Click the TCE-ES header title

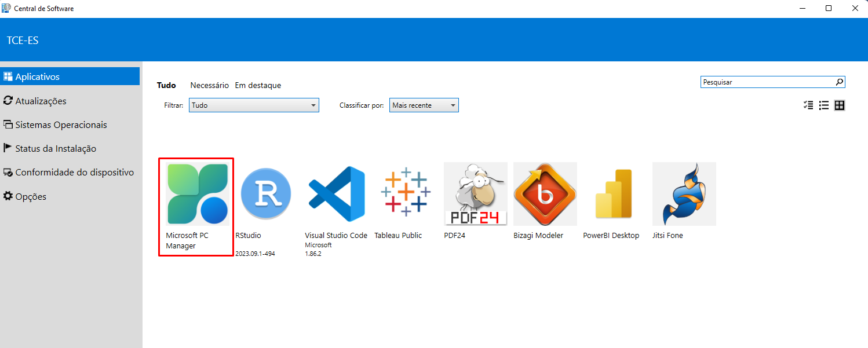23,41
